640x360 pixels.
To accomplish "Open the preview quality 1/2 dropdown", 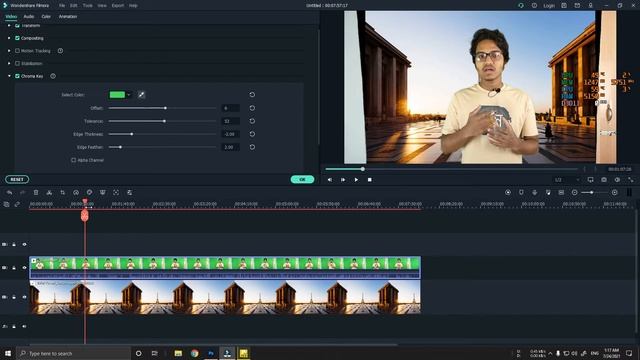I will pyautogui.click(x=567, y=180).
